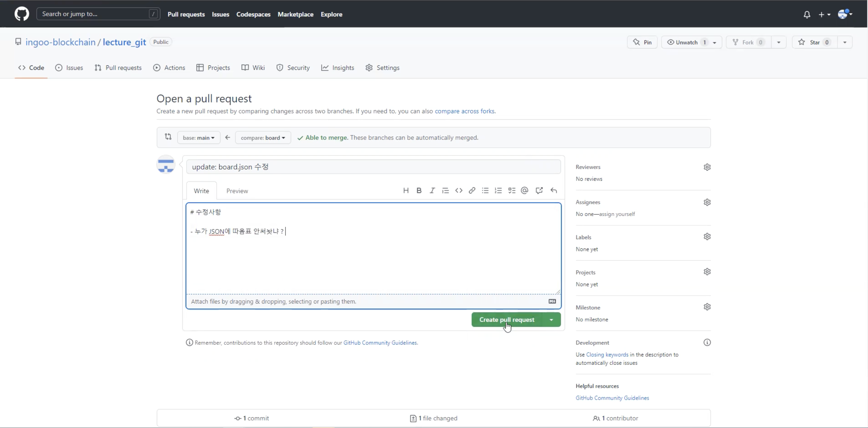Image resolution: width=868 pixels, height=428 pixels.
Task: Click the italic formatting icon
Action: pos(432,191)
